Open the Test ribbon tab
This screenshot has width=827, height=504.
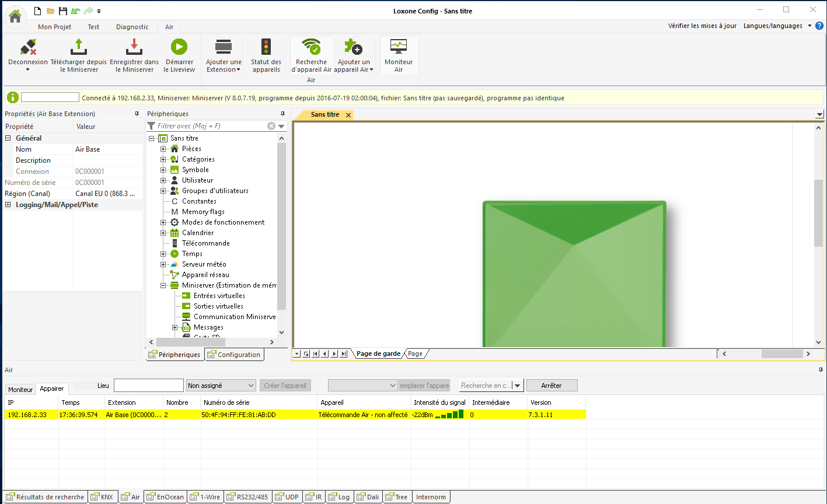pos(93,27)
